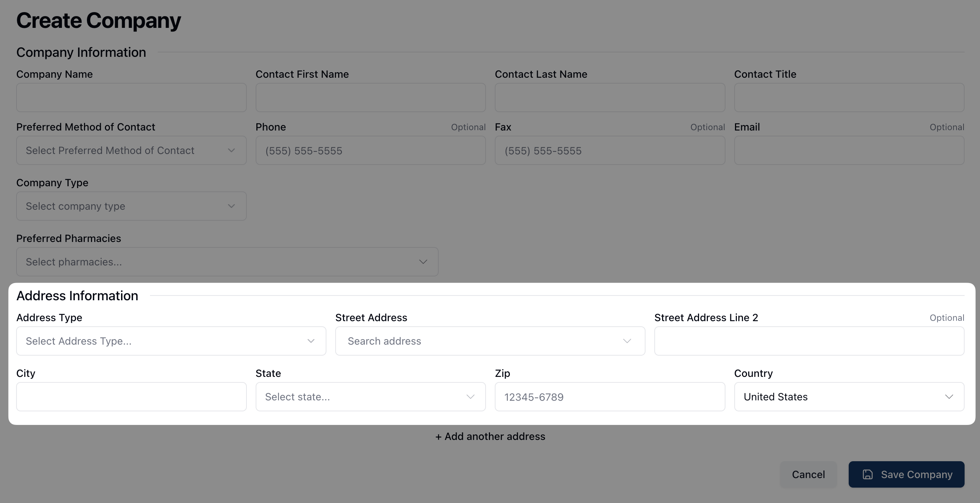980x503 pixels.
Task: Open Preferred Method of Contact dropdown
Action: pyautogui.click(x=131, y=151)
